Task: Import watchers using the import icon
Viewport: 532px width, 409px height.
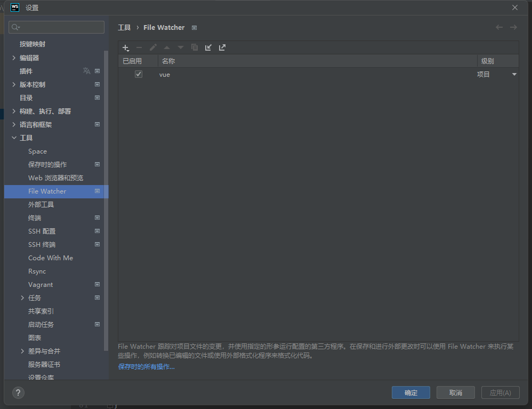Action: tap(208, 47)
